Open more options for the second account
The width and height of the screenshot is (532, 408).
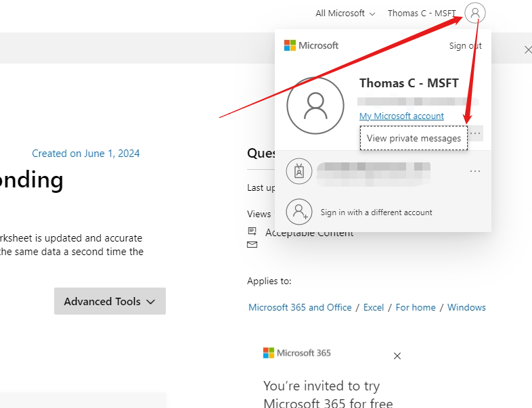click(475, 171)
